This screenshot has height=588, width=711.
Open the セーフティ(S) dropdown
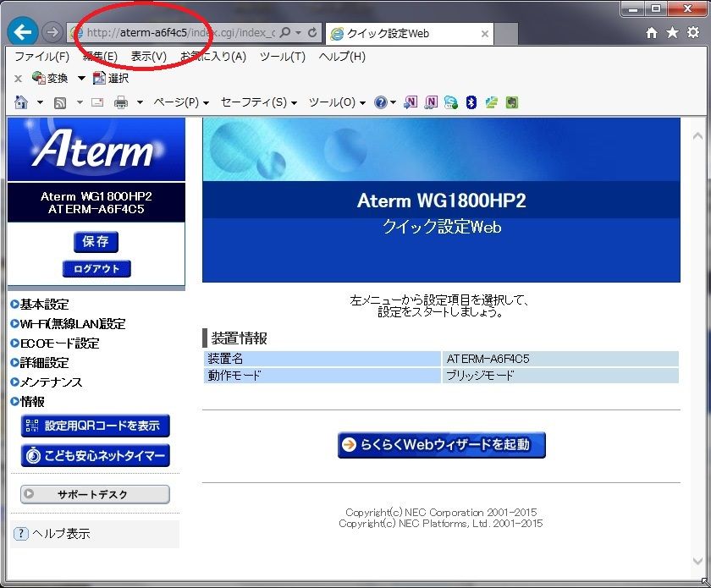[x=259, y=102]
